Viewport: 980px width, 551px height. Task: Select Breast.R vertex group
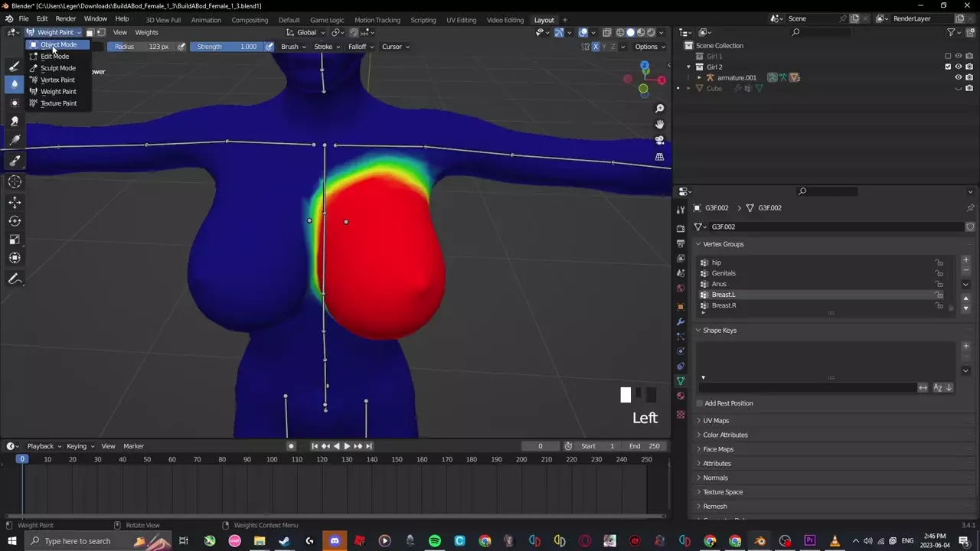(724, 305)
